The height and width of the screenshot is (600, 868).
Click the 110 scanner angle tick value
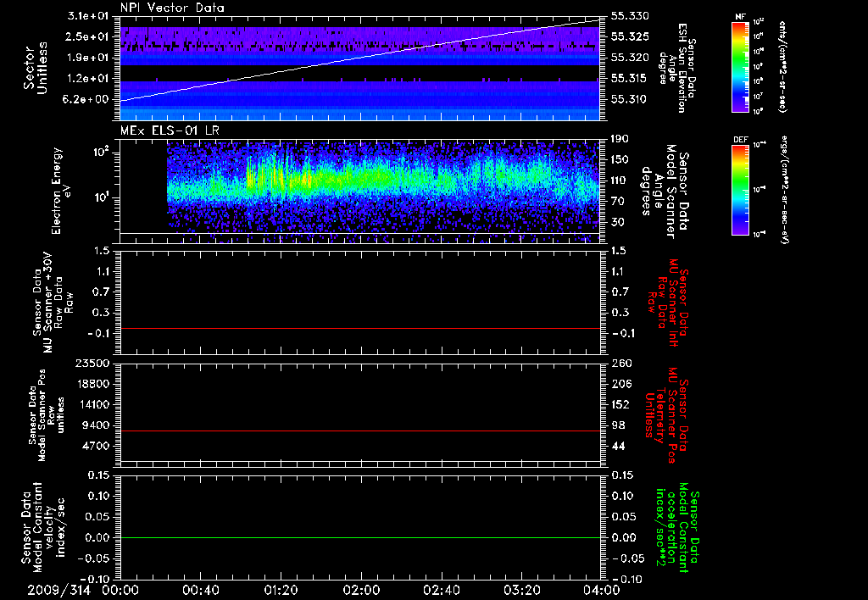point(620,181)
